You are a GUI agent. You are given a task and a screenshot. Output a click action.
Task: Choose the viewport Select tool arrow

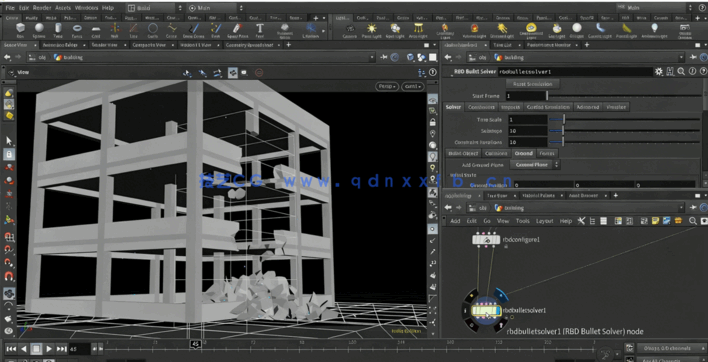tap(9, 141)
